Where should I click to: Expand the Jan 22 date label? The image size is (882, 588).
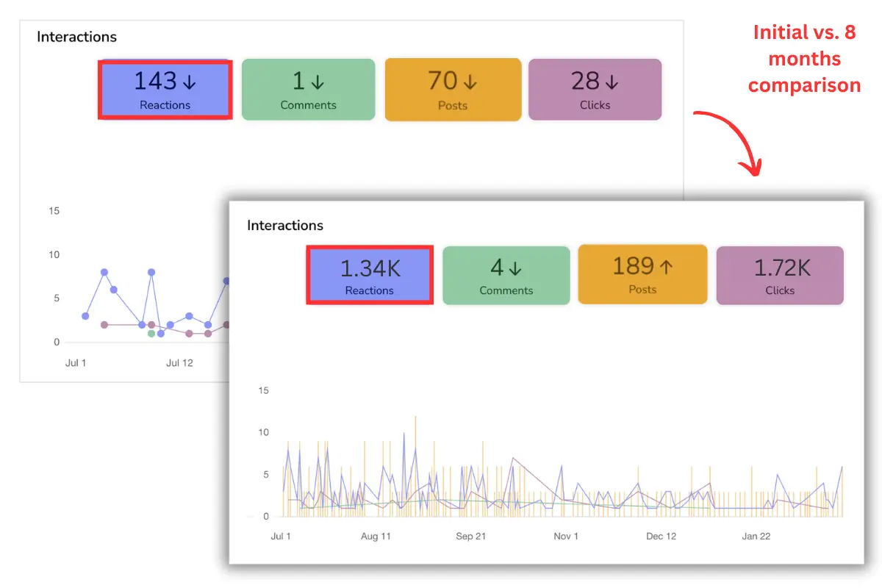click(x=756, y=537)
